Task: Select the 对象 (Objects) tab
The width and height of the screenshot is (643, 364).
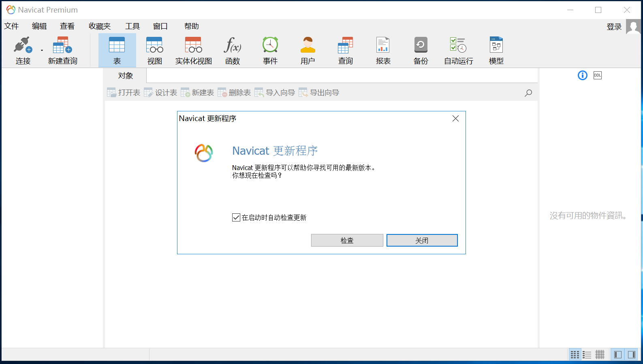Action: point(126,76)
